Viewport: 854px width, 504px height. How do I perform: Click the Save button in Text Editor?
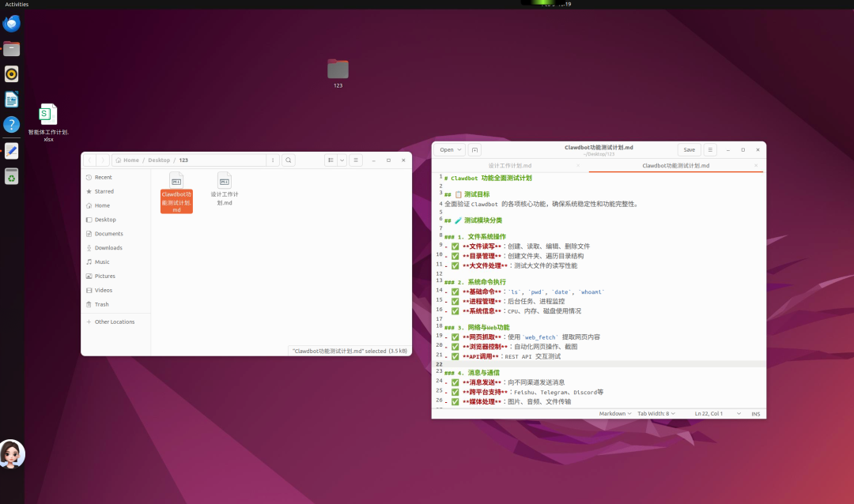click(689, 149)
